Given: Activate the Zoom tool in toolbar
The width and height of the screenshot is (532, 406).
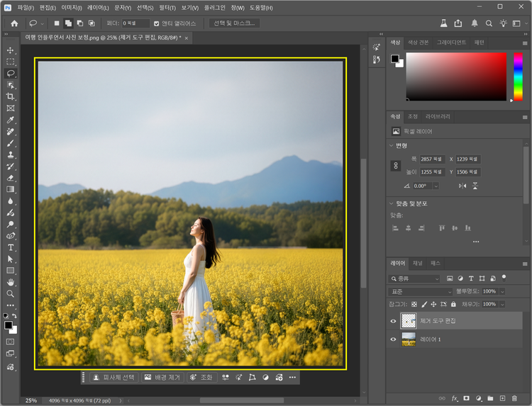Looking at the screenshot, I should click(x=11, y=293).
